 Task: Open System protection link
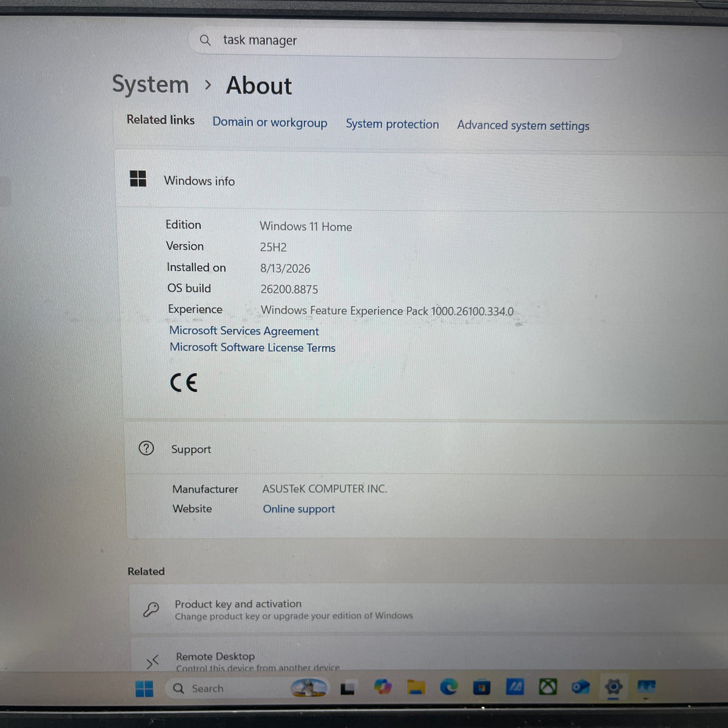[x=392, y=124]
